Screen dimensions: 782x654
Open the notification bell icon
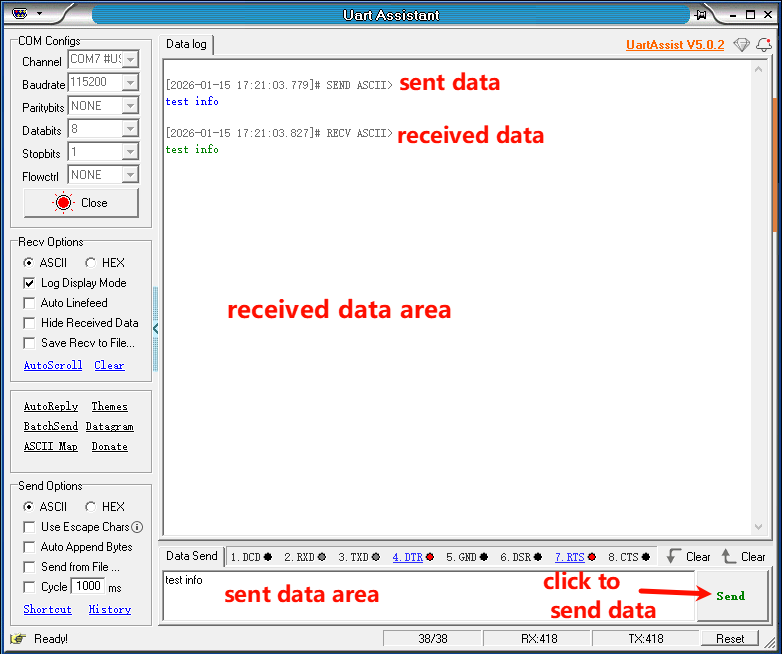point(764,45)
